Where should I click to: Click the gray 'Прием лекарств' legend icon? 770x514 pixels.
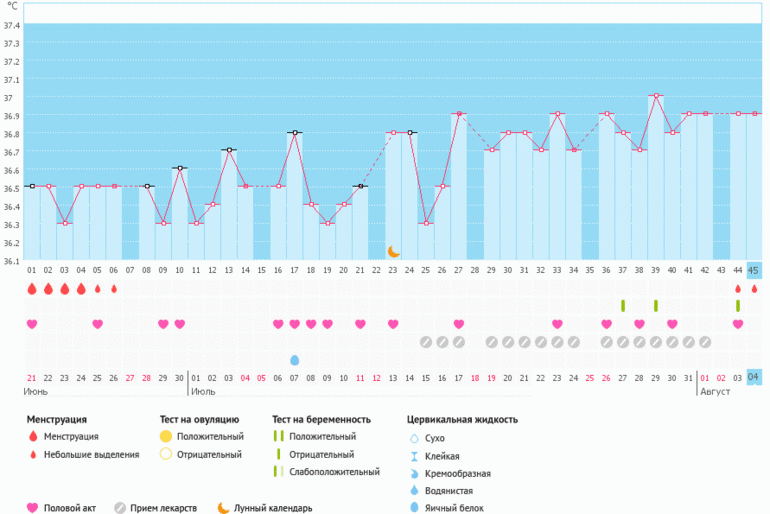click(x=120, y=507)
